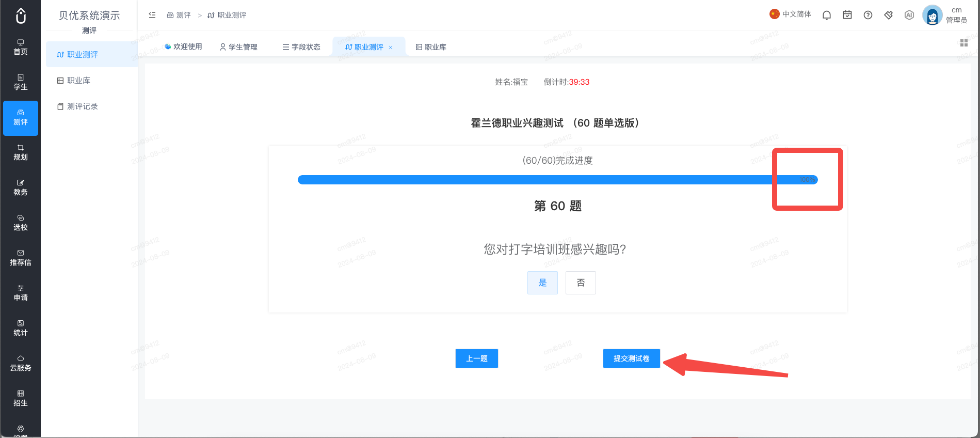Go to 首页 in left sidebar
Image resolution: width=980 pixels, height=438 pixels.
pyautogui.click(x=21, y=47)
